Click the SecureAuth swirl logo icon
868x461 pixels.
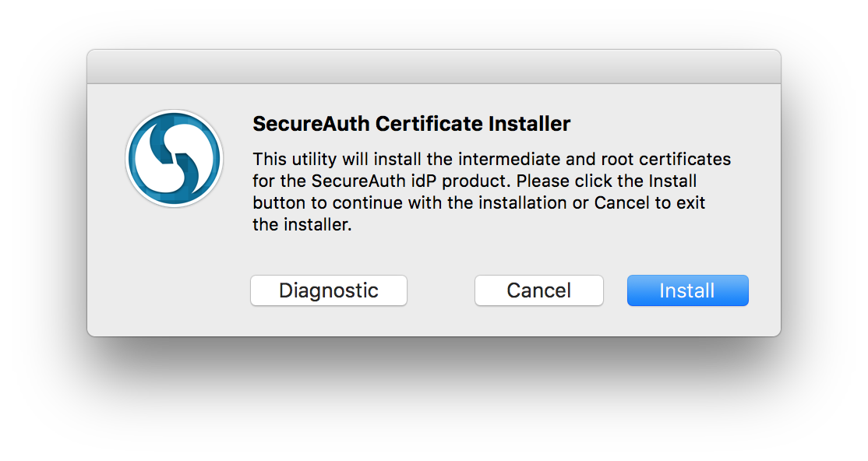175,159
